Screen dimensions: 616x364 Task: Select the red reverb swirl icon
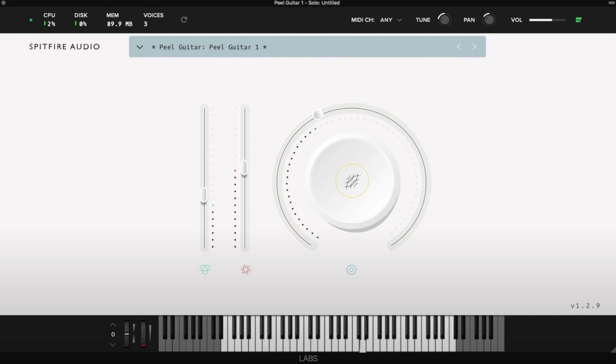pyautogui.click(x=245, y=270)
